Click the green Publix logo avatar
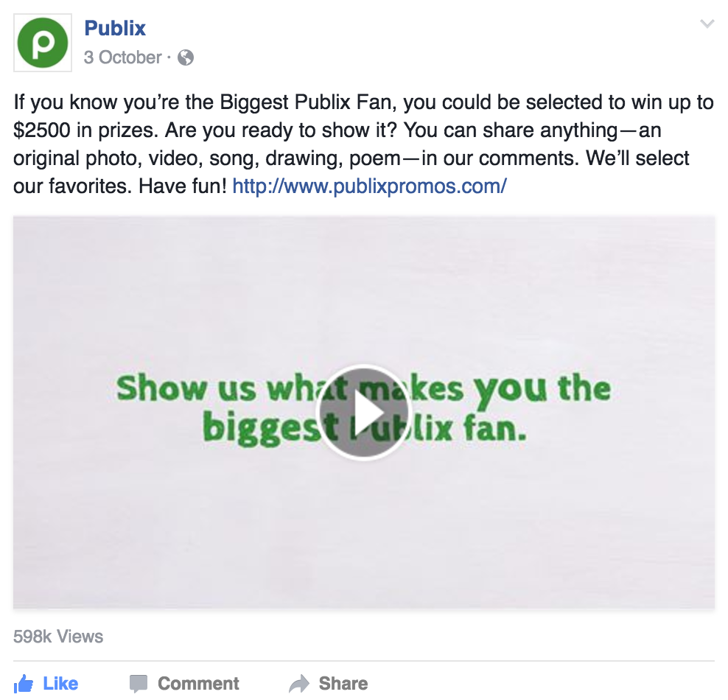 (x=43, y=43)
